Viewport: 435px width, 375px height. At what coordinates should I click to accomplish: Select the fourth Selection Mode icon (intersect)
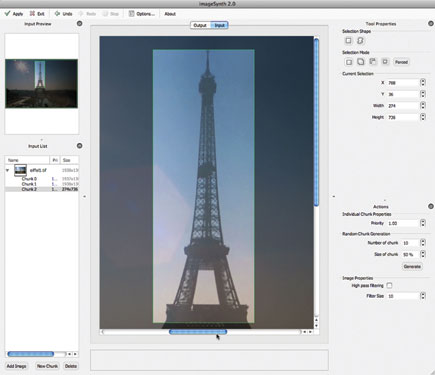tap(385, 62)
